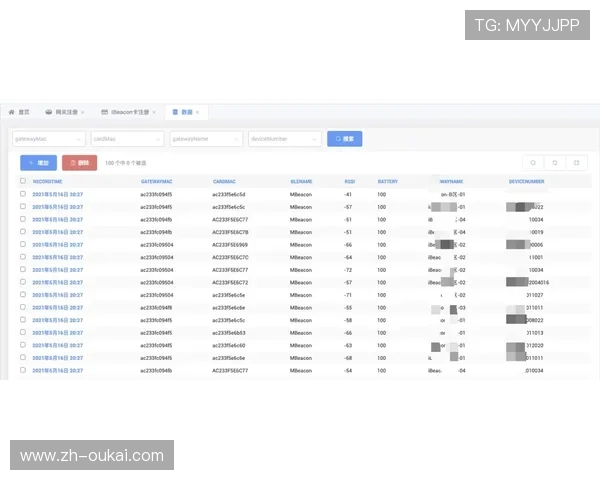Check the row with CARDMAC AC233F5E6969
Image resolution: width=600 pixels, height=480 pixels.
[23, 244]
